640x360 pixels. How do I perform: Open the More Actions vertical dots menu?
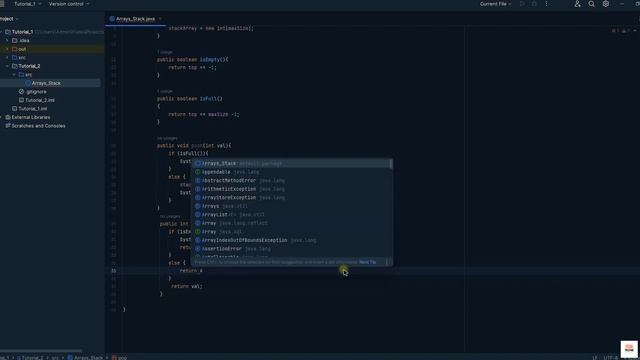point(547,4)
